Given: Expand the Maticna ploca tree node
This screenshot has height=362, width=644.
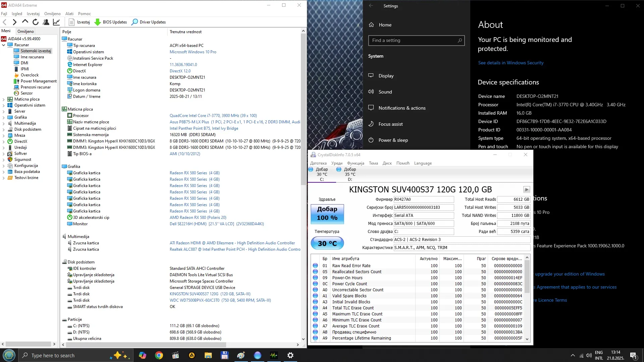Looking at the screenshot, I should point(4,100).
